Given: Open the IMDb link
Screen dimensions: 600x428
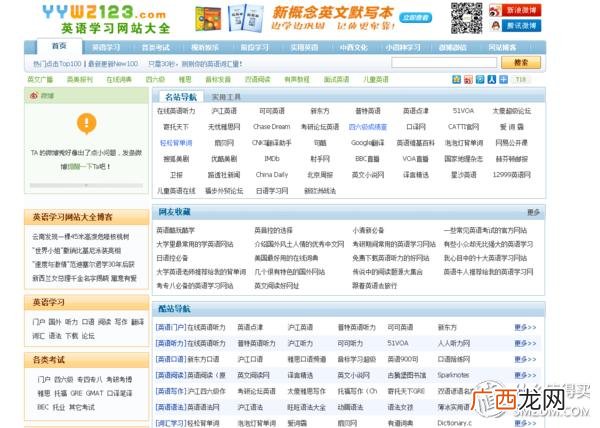Looking at the screenshot, I should (272, 158).
